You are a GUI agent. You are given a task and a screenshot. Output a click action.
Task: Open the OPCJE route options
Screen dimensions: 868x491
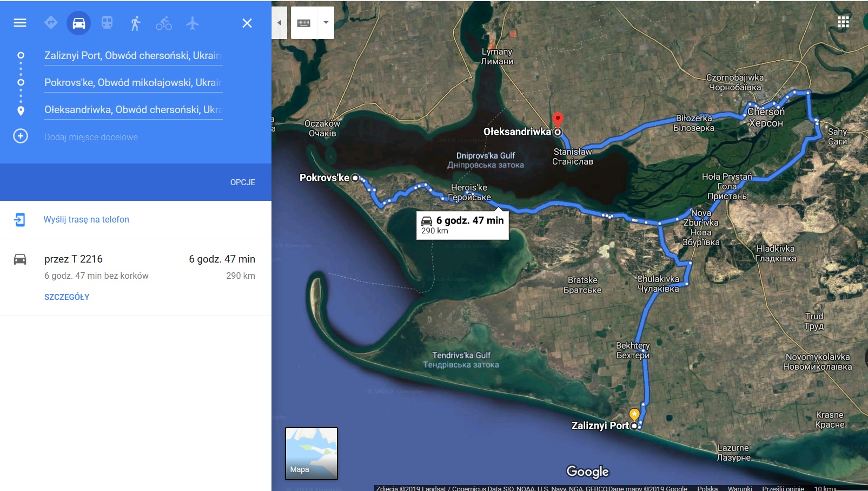click(x=243, y=182)
